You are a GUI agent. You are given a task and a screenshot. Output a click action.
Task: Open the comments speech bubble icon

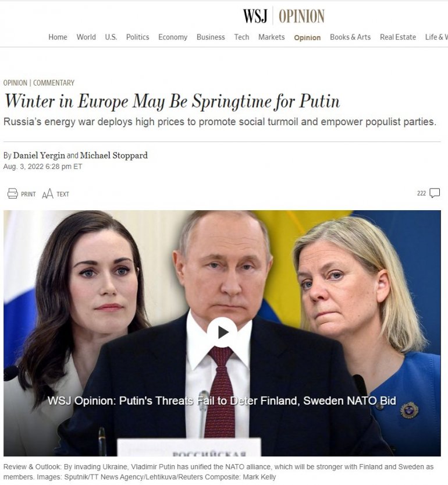pyautogui.click(x=435, y=193)
